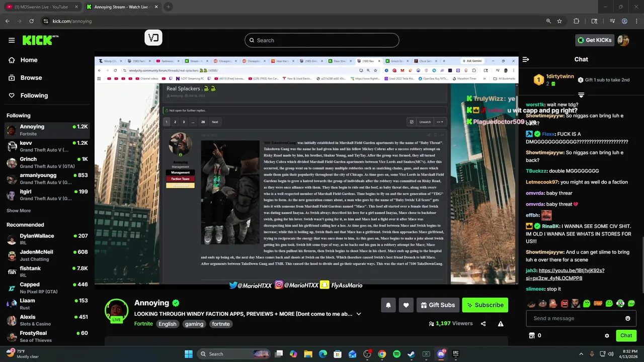The width and height of the screenshot is (644, 362).
Task: Click the Fortnite category link
Action: 143,324
